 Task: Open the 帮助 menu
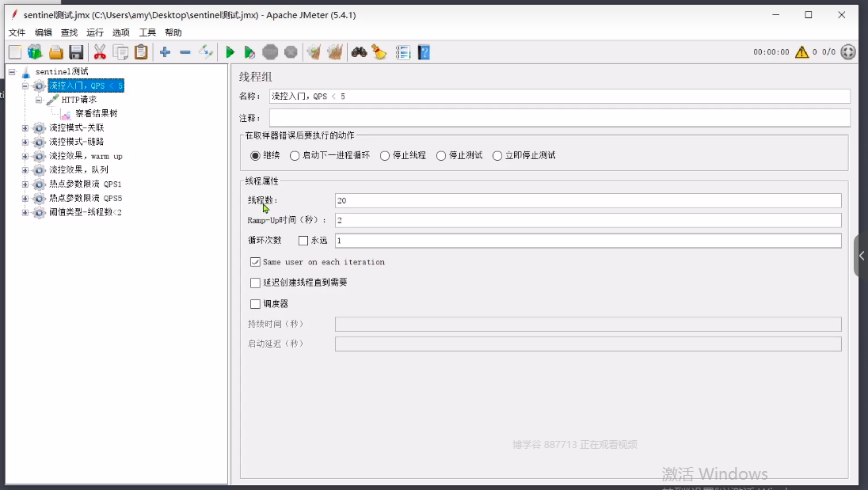173,32
